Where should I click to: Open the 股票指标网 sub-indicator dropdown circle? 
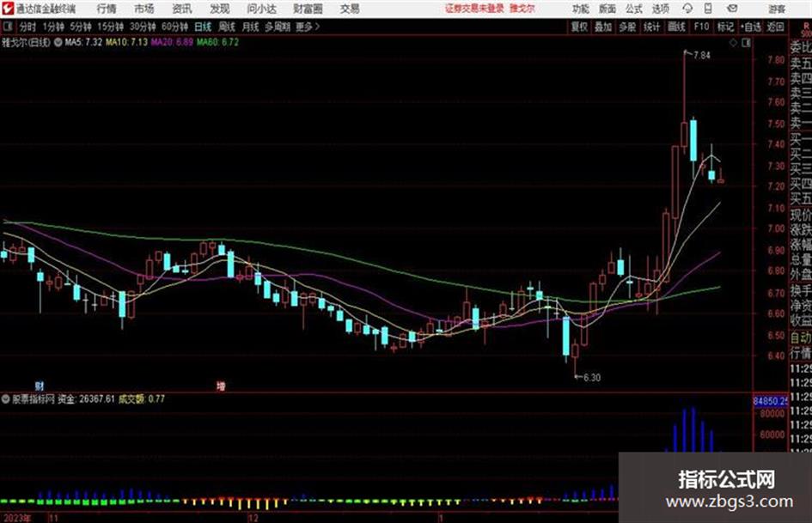coord(6,398)
